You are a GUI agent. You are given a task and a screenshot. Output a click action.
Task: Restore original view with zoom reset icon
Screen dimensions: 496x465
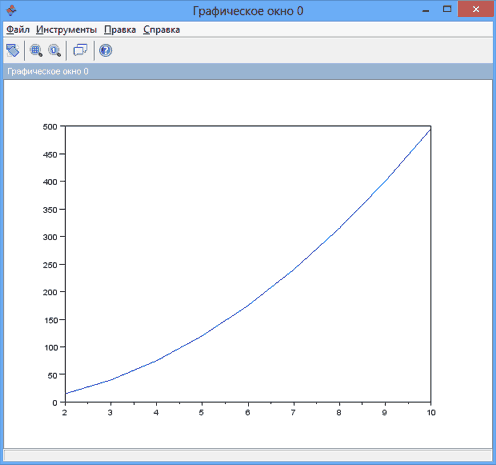[x=54, y=51]
